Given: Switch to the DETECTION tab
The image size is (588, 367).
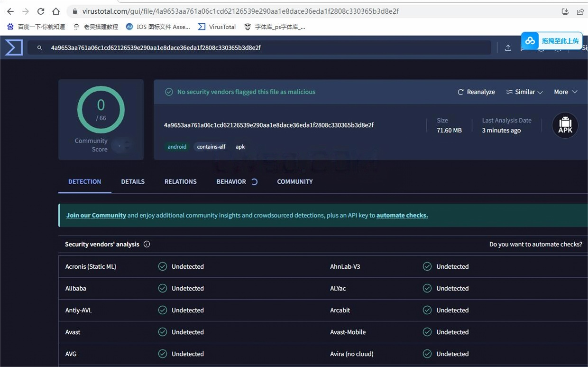Looking at the screenshot, I should click(85, 181).
